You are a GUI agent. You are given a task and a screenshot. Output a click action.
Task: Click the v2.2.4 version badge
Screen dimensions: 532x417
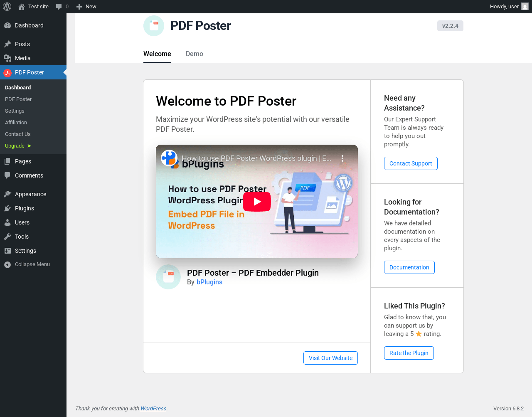[450, 26]
